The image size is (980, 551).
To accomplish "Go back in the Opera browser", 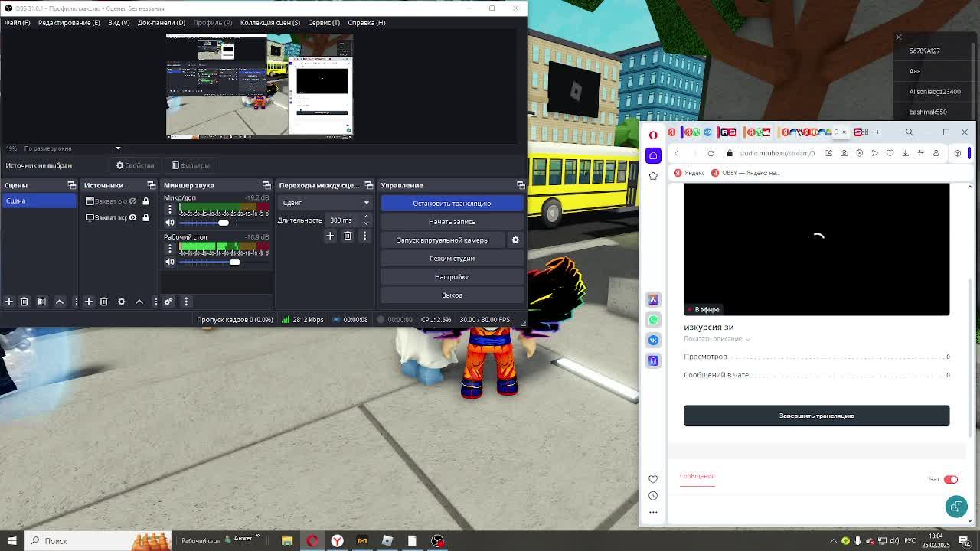I will [676, 153].
